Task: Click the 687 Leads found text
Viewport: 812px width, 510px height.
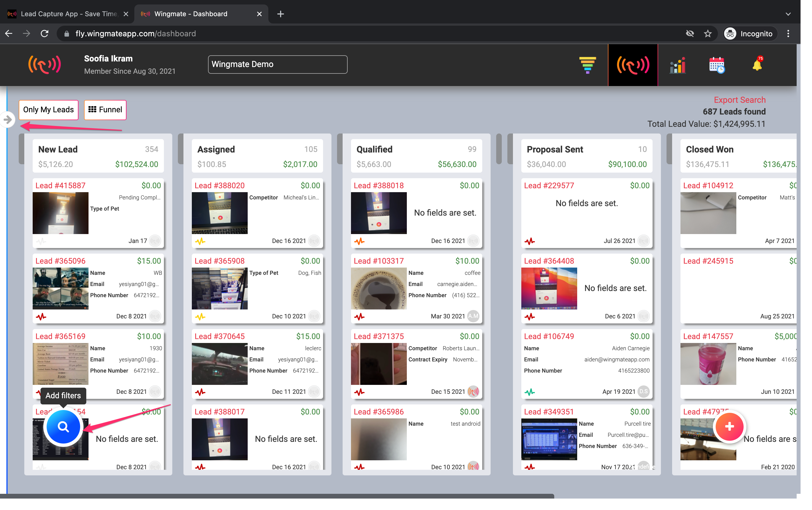Action: tap(734, 112)
